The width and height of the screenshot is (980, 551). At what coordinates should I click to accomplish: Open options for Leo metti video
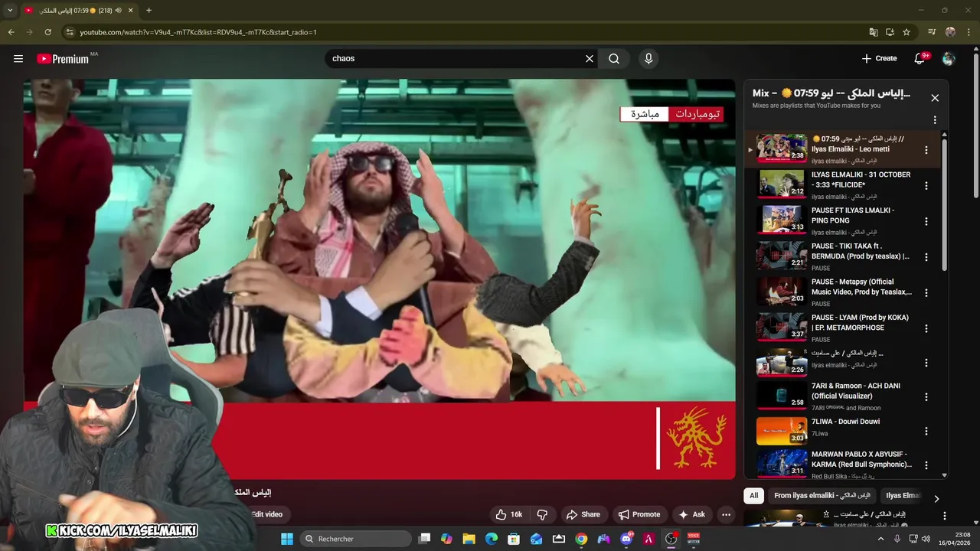coord(926,150)
